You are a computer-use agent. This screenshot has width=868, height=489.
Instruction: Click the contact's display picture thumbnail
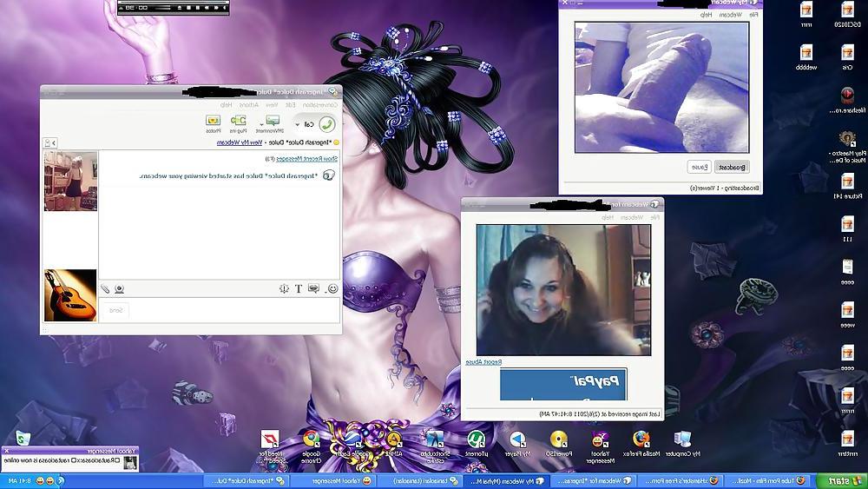[x=71, y=181]
